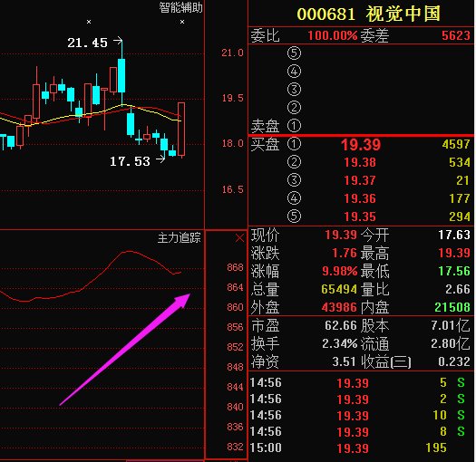Click the 股本 value 7.01亿
The height and width of the screenshot is (462, 476).
click(451, 325)
